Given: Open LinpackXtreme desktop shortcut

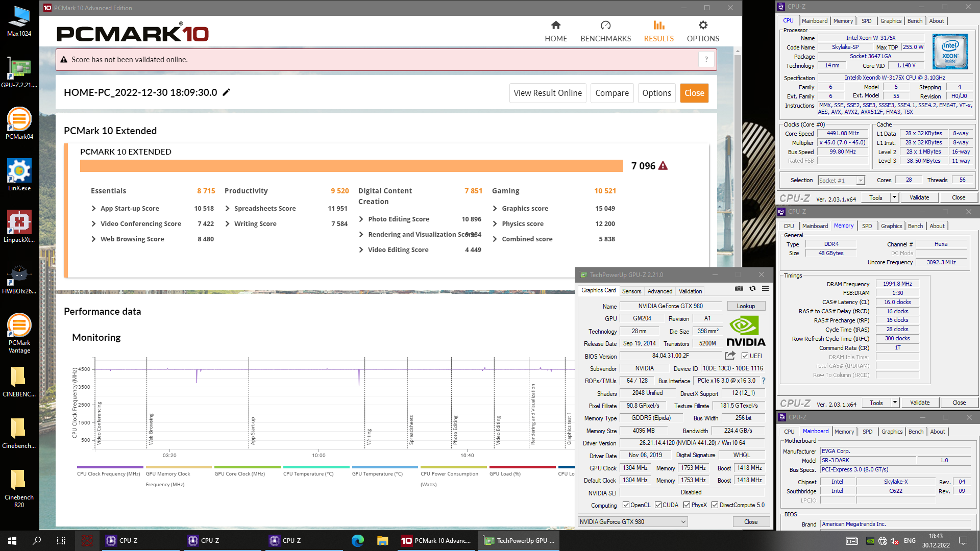Looking at the screenshot, I should 19,227.
